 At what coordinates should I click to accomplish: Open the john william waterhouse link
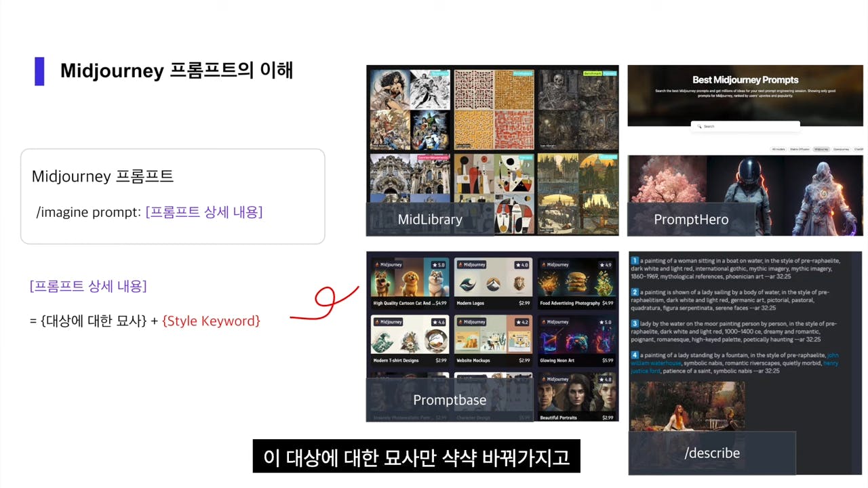point(656,363)
